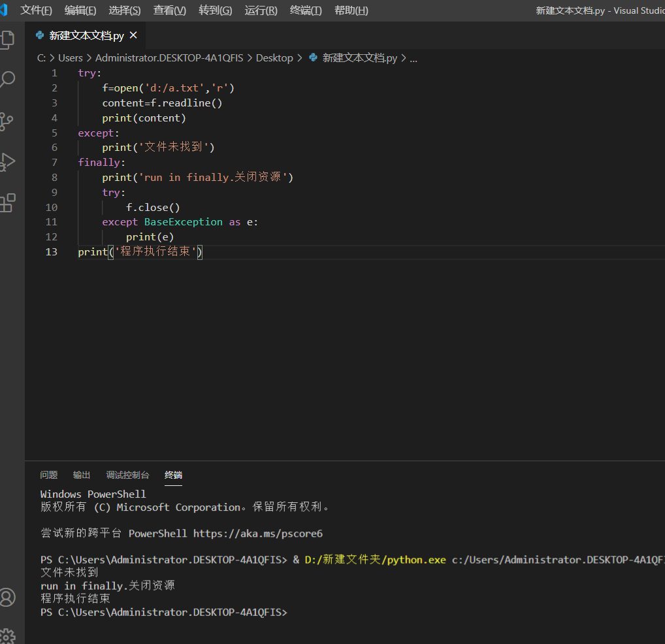Open the 帮助(H) menu
The width and height of the screenshot is (665, 644).
(351, 10)
